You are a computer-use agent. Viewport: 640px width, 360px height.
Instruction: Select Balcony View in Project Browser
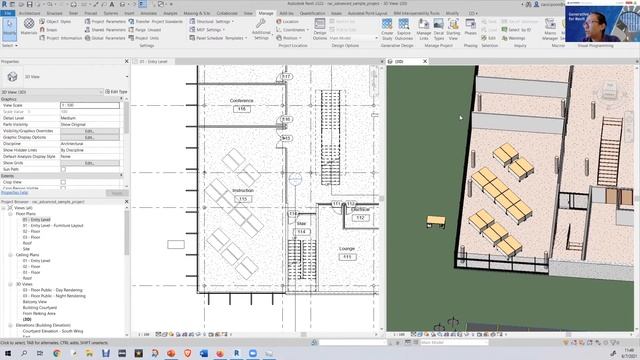click(35, 302)
